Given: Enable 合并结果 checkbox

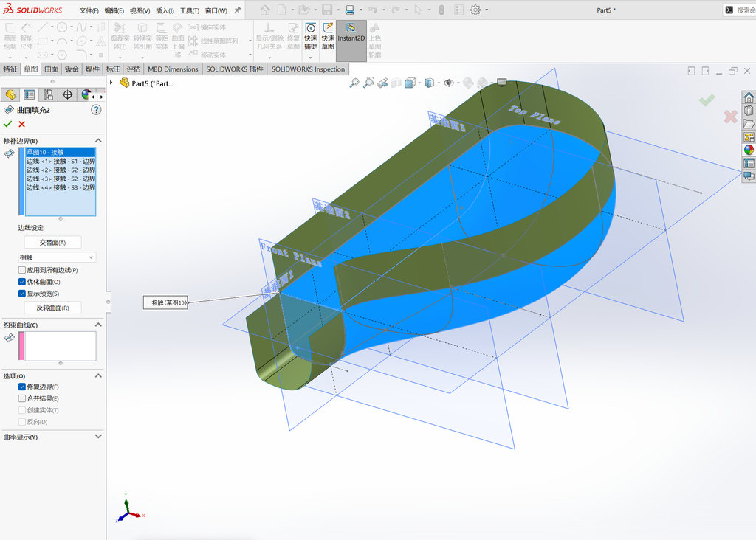Looking at the screenshot, I should [x=21, y=398].
